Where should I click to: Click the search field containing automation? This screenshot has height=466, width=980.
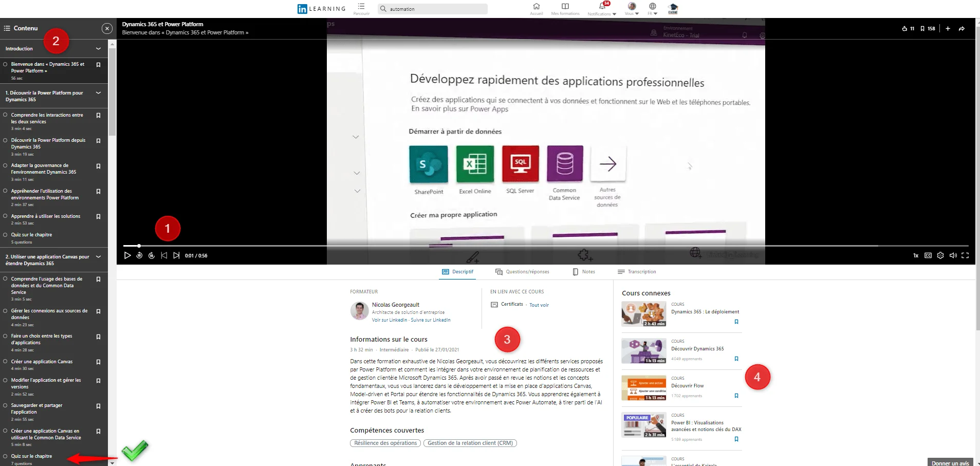point(433,9)
